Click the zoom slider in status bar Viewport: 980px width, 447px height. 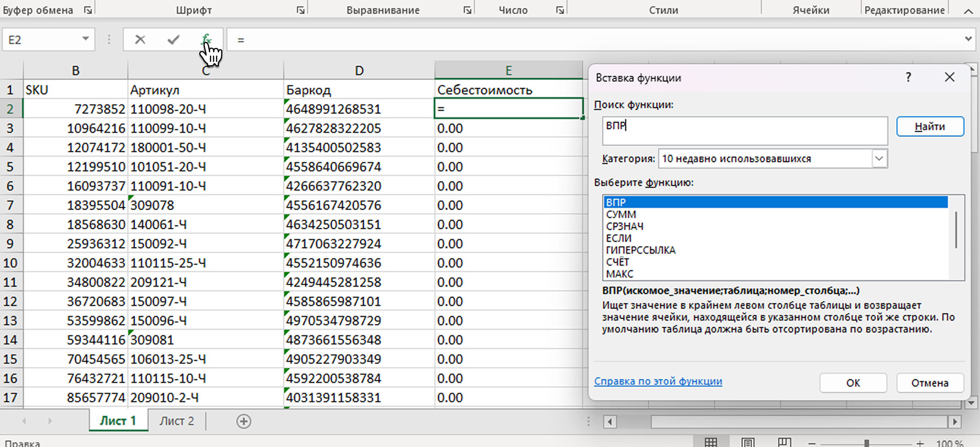(x=866, y=443)
